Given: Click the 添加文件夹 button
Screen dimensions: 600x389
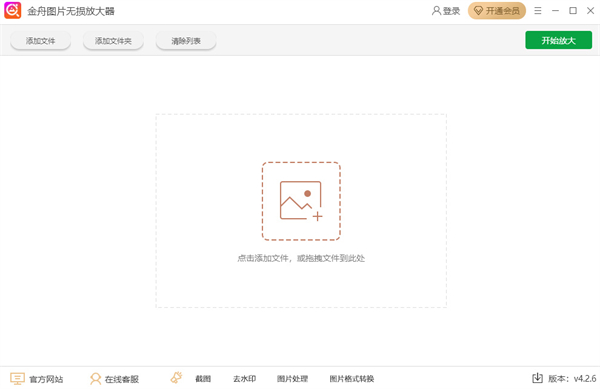Looking at the screenshot, I should click(x=113, y=41).
